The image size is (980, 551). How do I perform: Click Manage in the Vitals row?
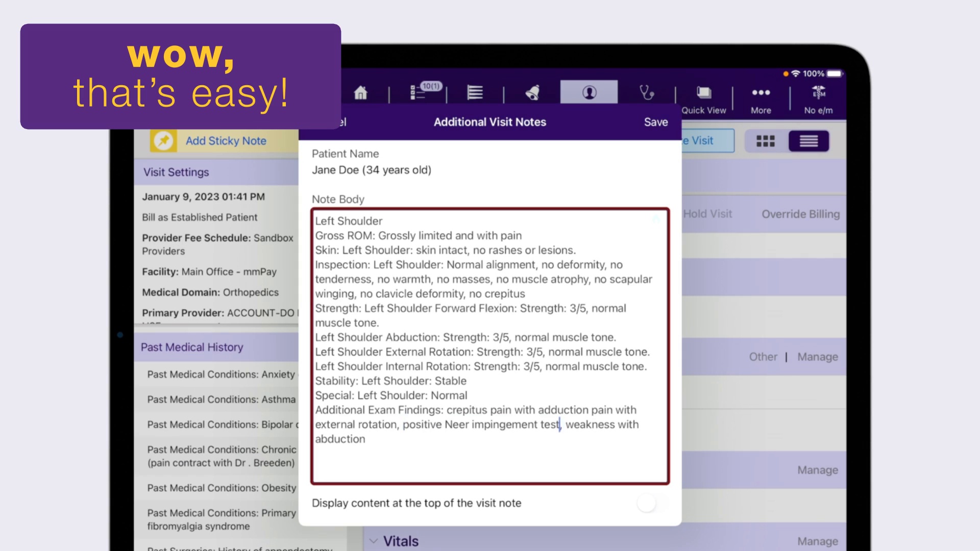tap(818, 541)
